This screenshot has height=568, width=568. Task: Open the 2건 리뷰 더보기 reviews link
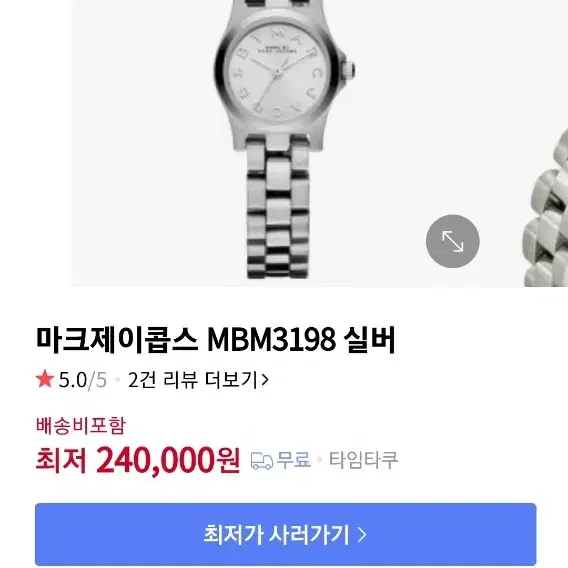click(x=198, y=380)
